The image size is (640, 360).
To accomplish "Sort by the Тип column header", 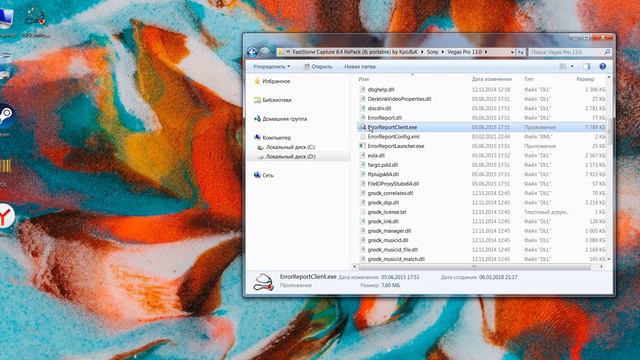I will [x=529, y=79].
